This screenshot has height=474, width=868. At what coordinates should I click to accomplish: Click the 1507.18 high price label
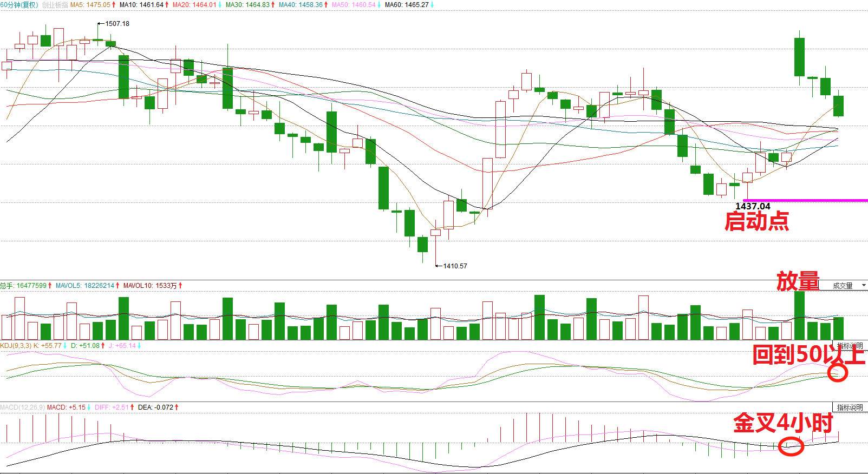tap(117, 24)
